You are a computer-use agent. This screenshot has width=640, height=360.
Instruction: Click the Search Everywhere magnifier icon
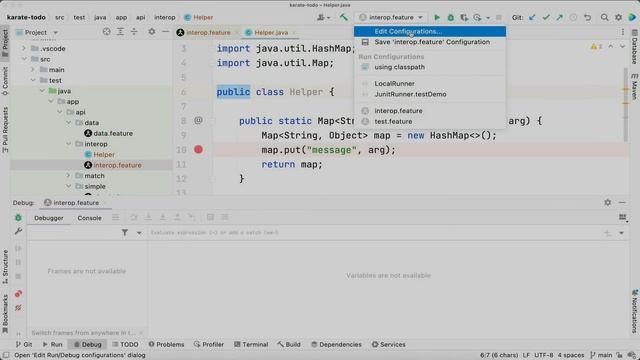coord(604,18)
